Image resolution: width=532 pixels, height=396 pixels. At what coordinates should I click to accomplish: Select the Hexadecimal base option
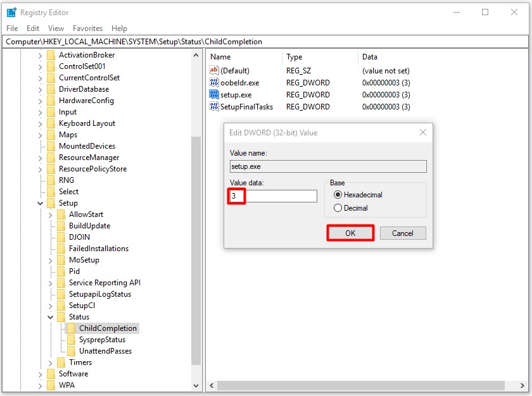pyautogui.click(x=358, y=195)
